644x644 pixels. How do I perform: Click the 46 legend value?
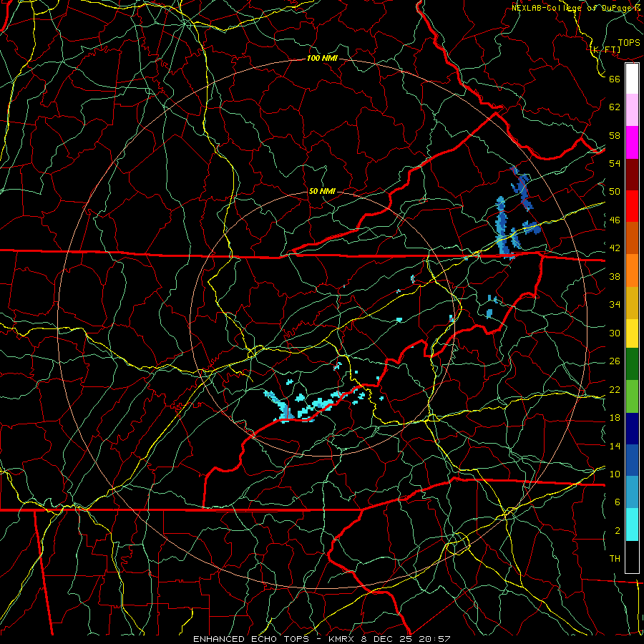[x=615, y=220]
